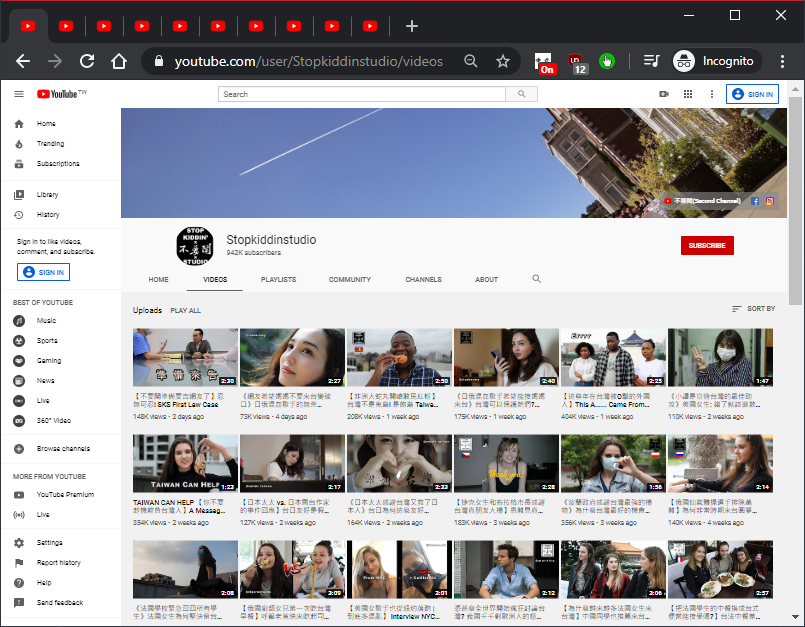Screen dimensions: 805x627
Task: Open Report history flag item
Action: 61,563
